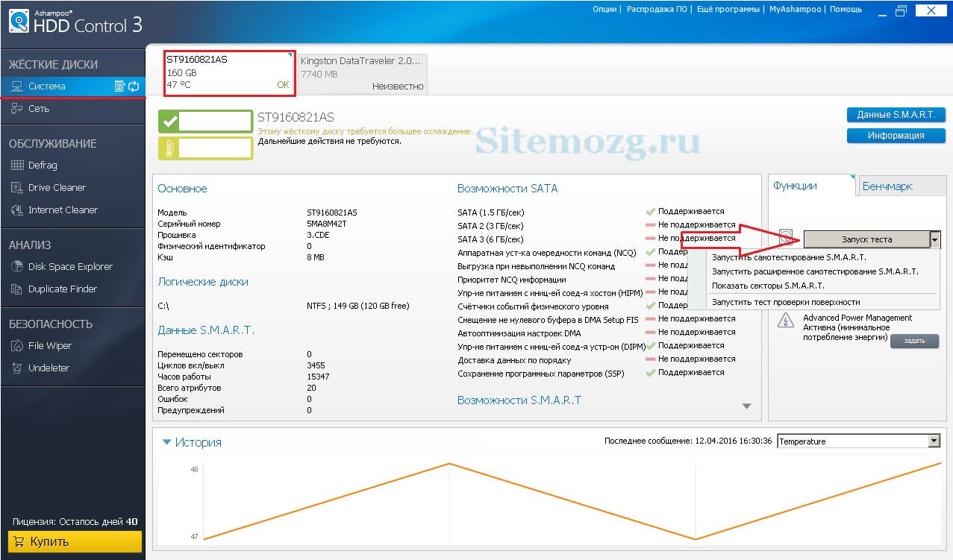
Task: Collapse the История section triangle
Action: (x=167, y=442)
